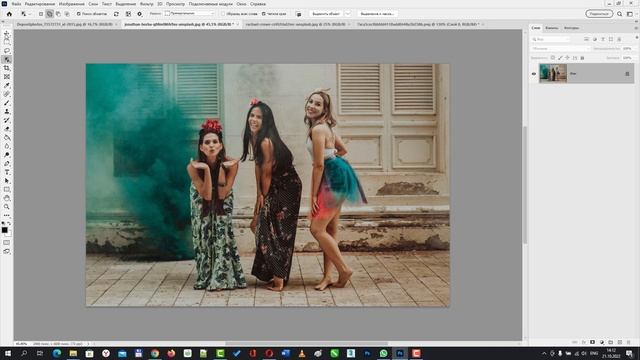The width and height of the screenshot is (640, 360).
Task: Open the Layers panel flyout menu
Action: [x=636, y=28]
